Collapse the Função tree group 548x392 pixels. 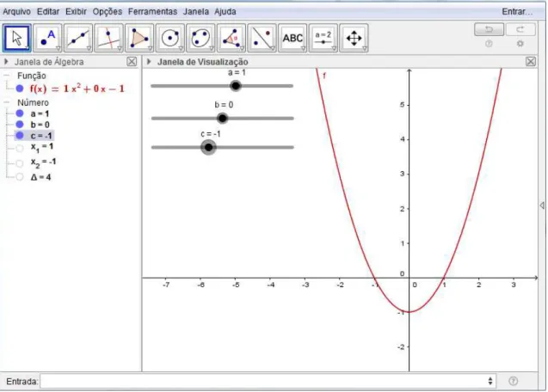(7, 76)
